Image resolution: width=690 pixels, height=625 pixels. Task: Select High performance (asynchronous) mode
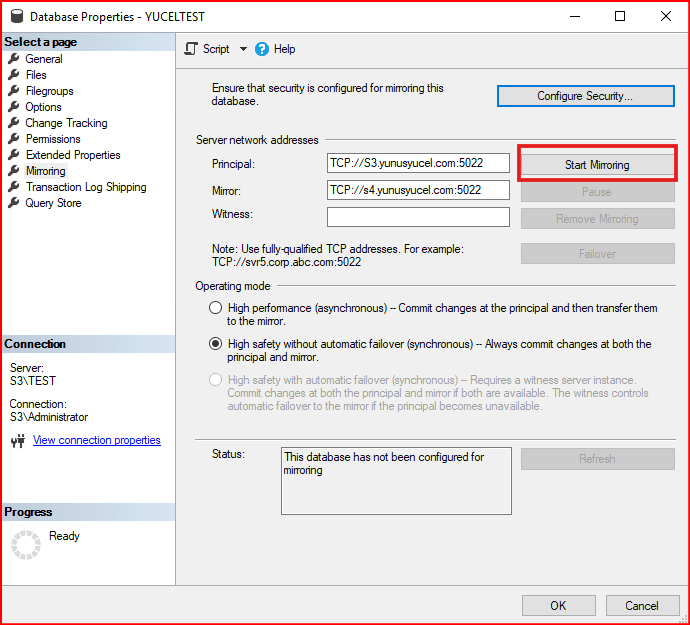click(x=215, y=308)
